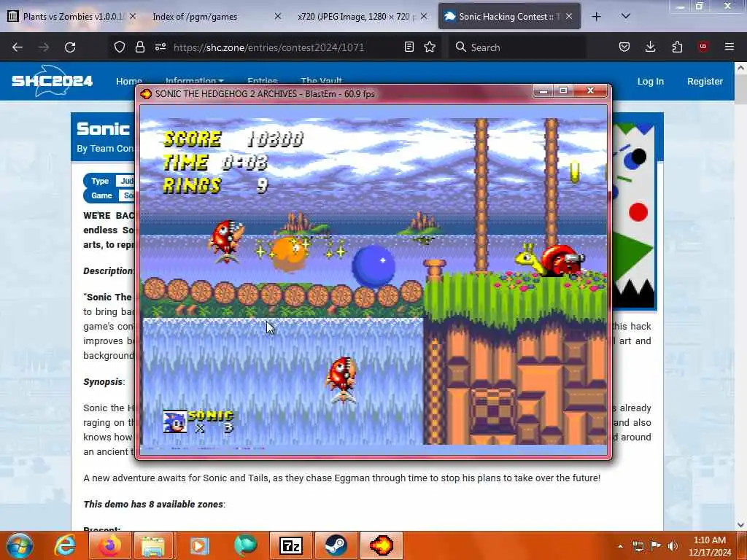The image size is (747, 560).
Task: Click the page vertical scrollbar
Action: click(740, 295)
